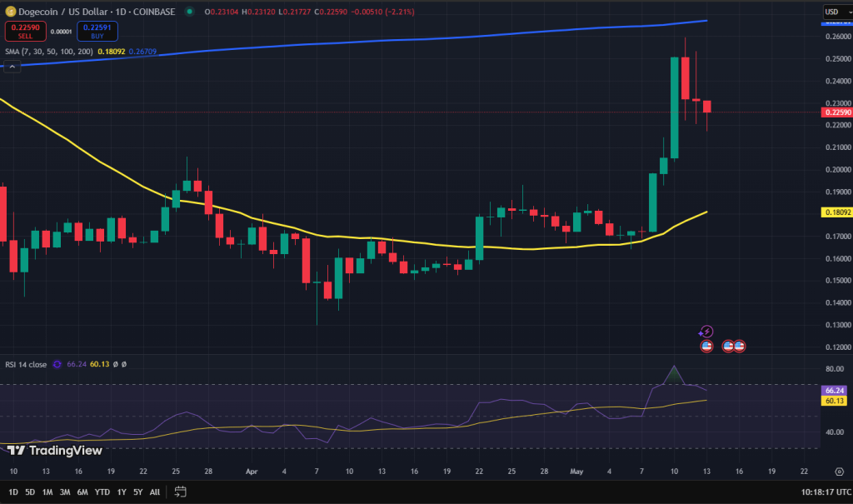
Task: Click the 0.26000 price scale label
Action: 838,37
